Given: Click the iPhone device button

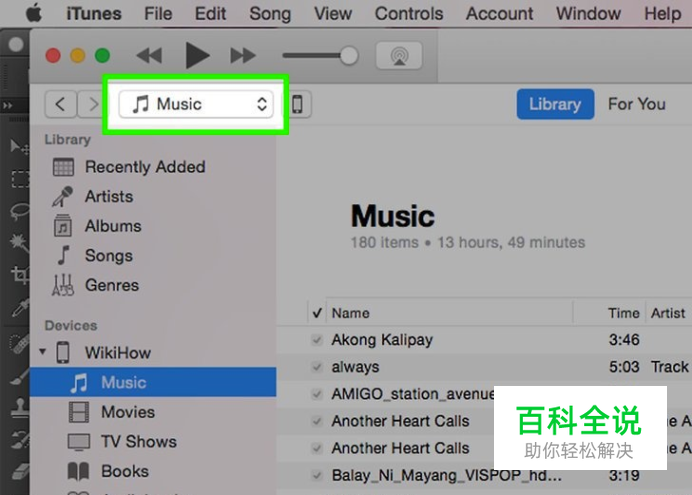Looking at the screenshot, I should tap(298, 105).
